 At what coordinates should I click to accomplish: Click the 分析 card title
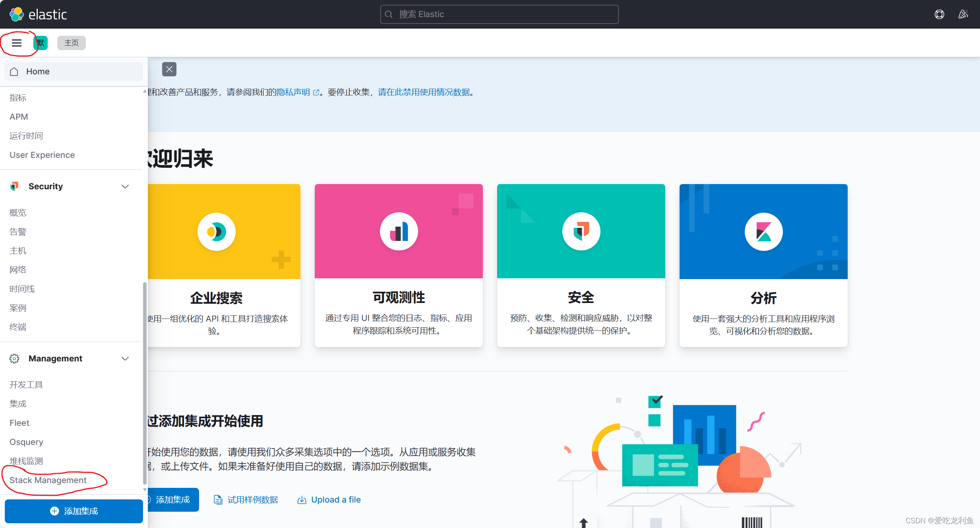[764, 298]
